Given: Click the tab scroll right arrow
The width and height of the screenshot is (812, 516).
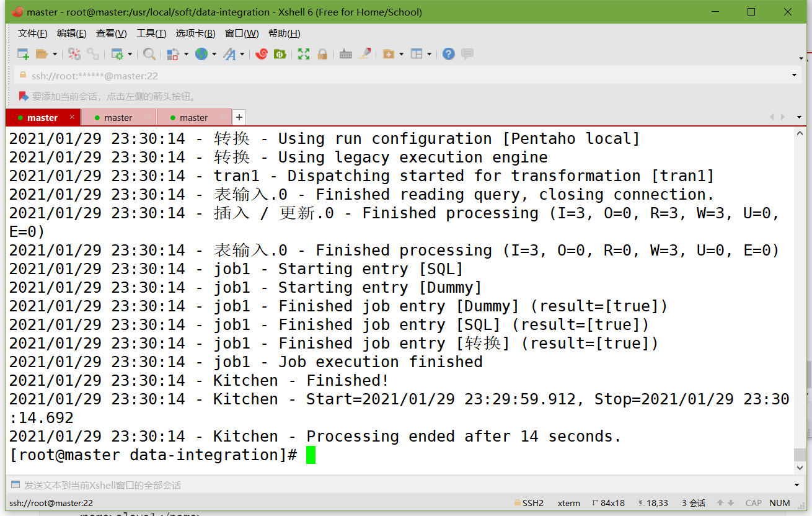Looking at the screenshot, I should (783, 117).
